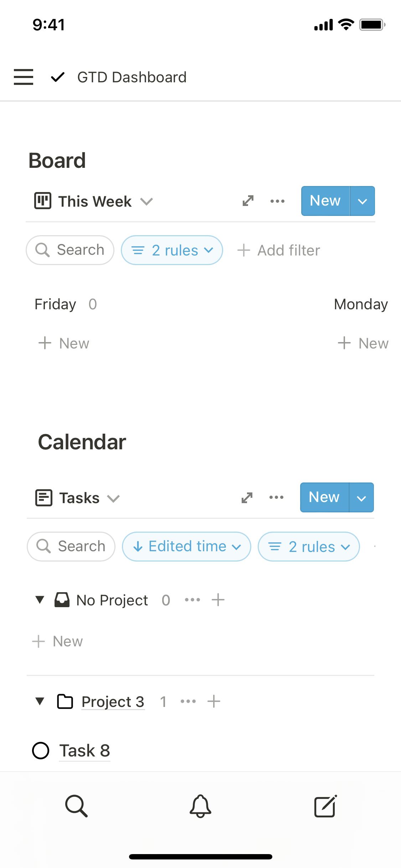
Task: Expand the Tasks view to full page
Action: (247, 497)
